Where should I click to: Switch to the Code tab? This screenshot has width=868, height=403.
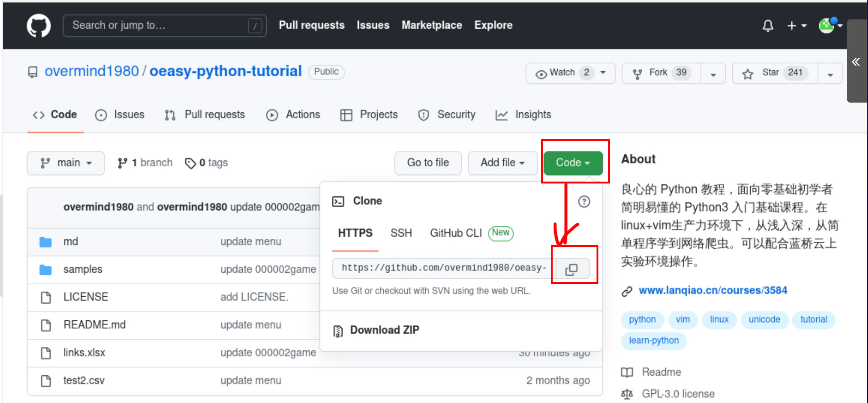(55, 115)
